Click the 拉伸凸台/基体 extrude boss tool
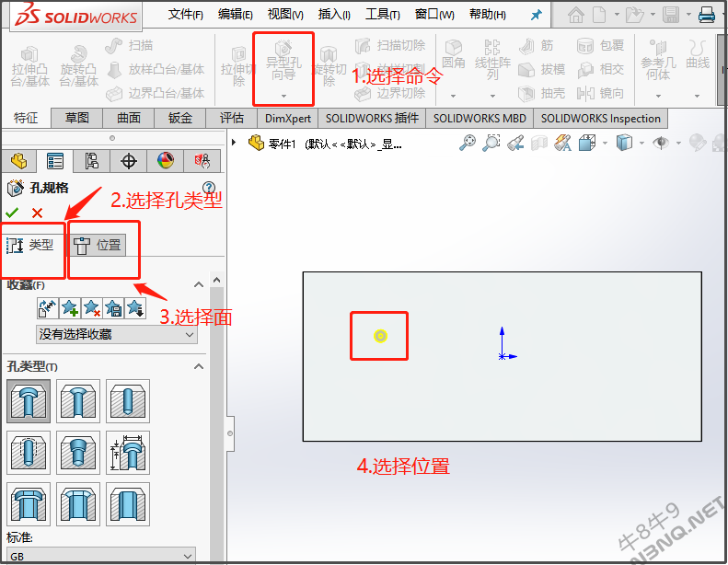Viewport: 728px width, 565px height. pyautogui.click(x=30, y=67)
